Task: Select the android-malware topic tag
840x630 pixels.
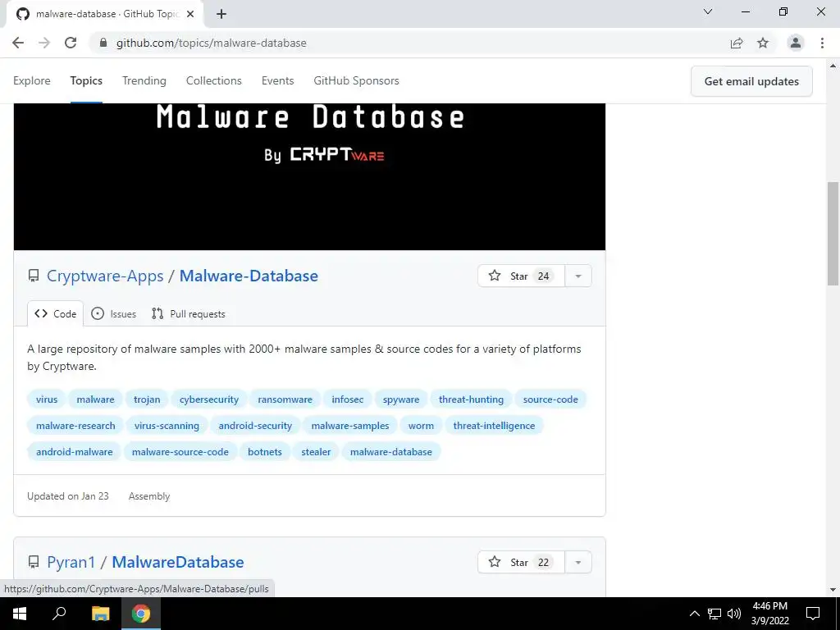Action: (x=75, y=452)
